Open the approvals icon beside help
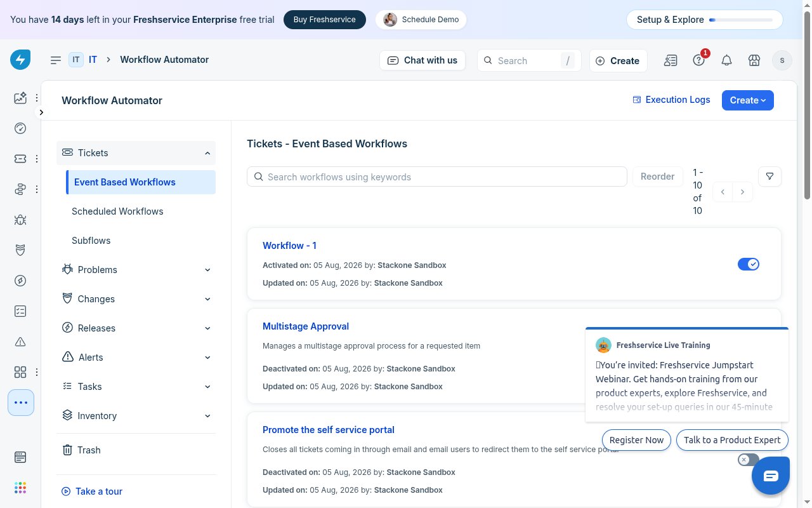This screenshot has width=812, height=508. (671, 60)
